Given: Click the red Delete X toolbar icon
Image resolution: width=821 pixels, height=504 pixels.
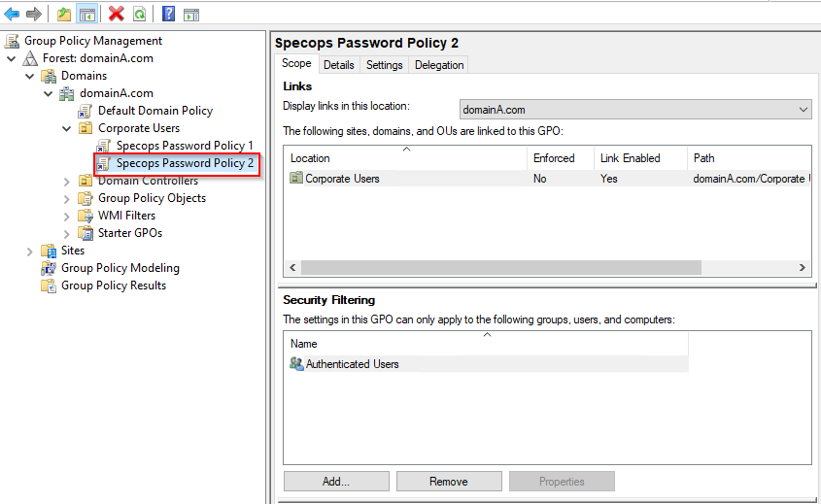Looking at the screenshot, I should tap(117, 15).
